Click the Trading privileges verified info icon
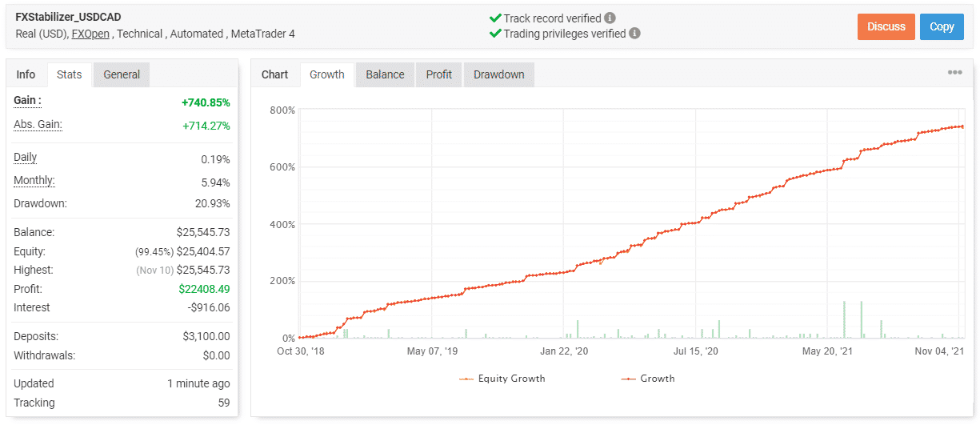 pos(634,34)
